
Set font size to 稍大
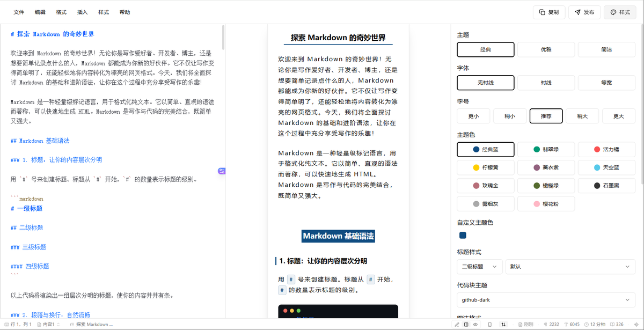[582, 116]
